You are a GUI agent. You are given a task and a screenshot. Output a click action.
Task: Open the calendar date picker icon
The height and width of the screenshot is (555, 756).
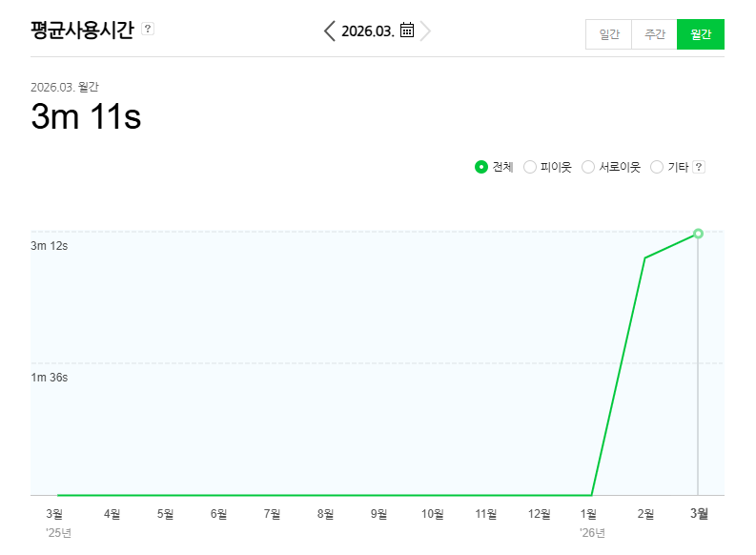[407, 31]
